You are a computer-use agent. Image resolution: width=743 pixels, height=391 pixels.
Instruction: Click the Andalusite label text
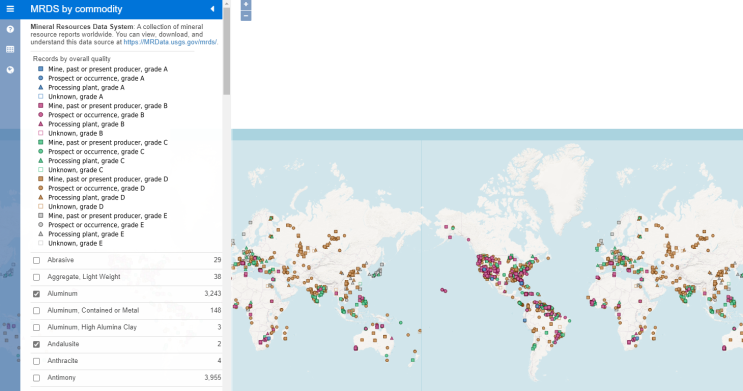63,344
